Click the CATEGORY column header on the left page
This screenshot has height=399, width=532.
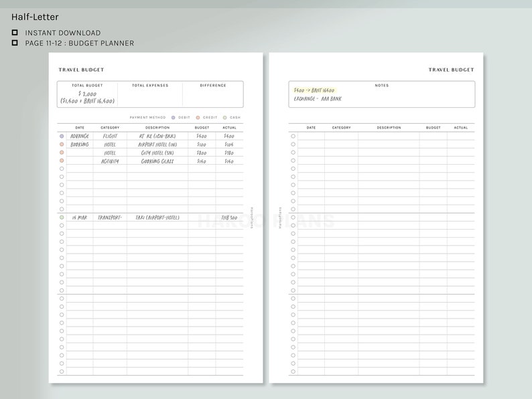110,128
